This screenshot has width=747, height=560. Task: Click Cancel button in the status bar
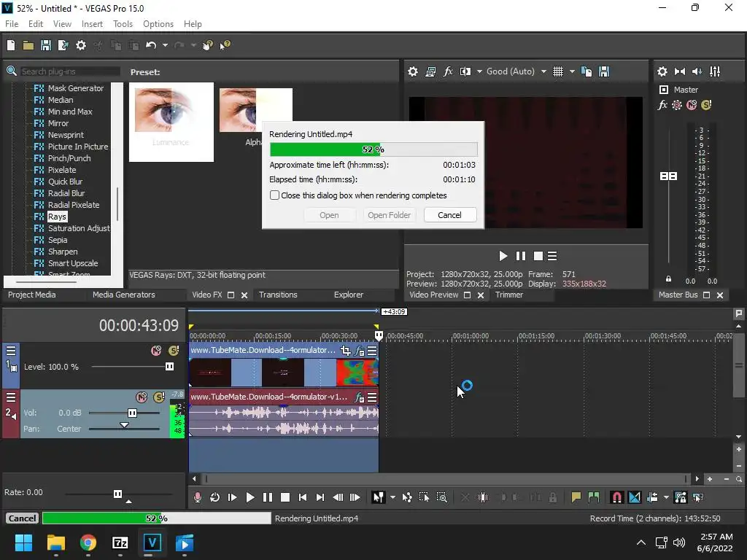click(22, 518)
